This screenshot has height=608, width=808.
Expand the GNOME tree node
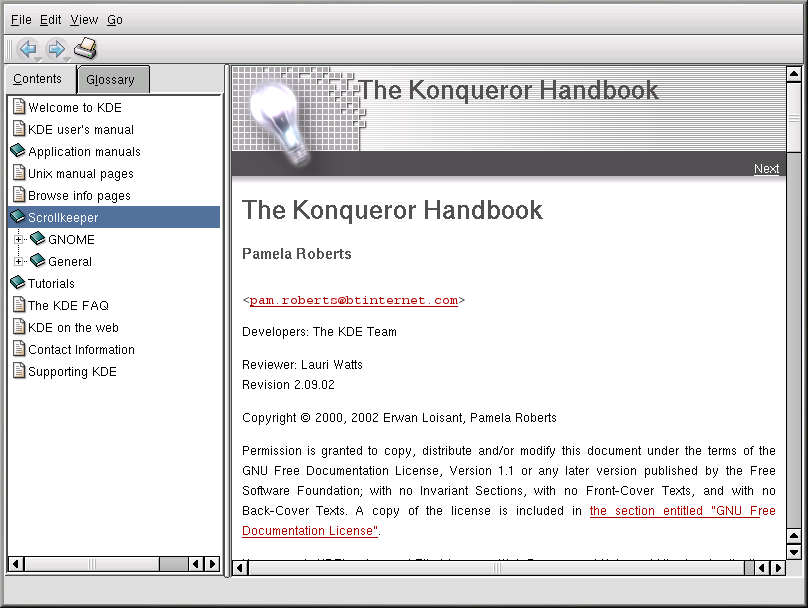click(18, 239)
